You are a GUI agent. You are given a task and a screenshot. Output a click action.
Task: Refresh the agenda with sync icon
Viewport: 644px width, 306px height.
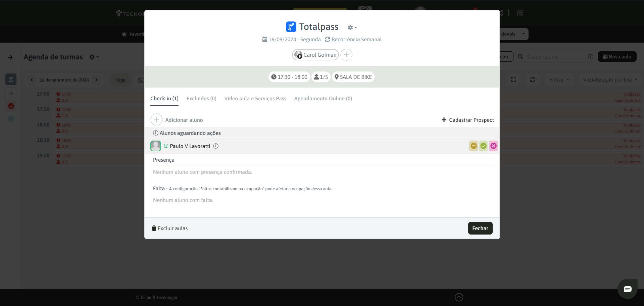coord(533,80)
